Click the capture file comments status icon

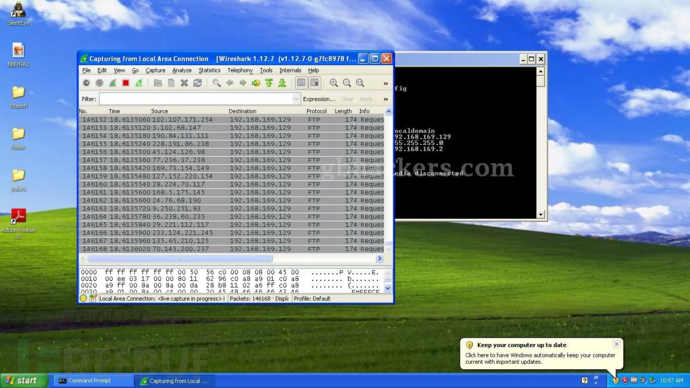tap(92, 298)
